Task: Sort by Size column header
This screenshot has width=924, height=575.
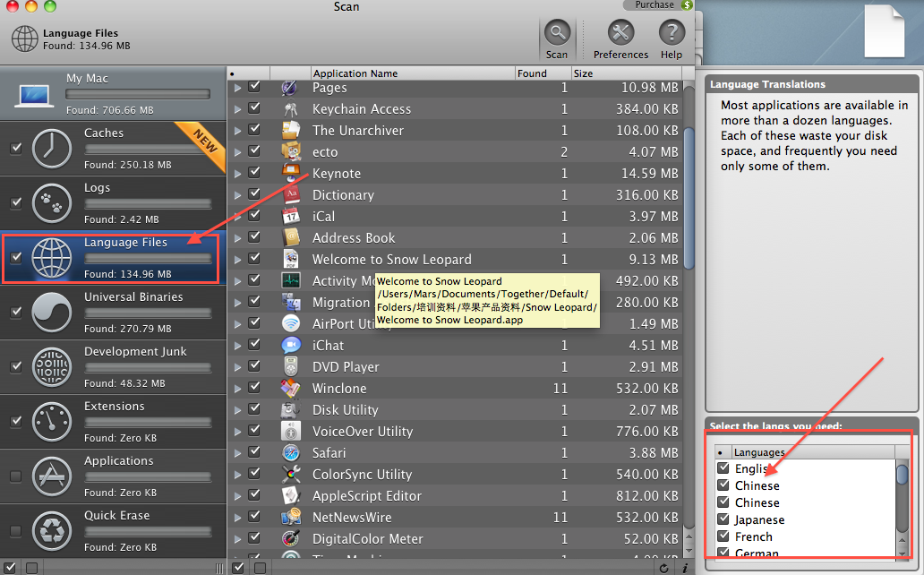Action: tap(627, 73)
